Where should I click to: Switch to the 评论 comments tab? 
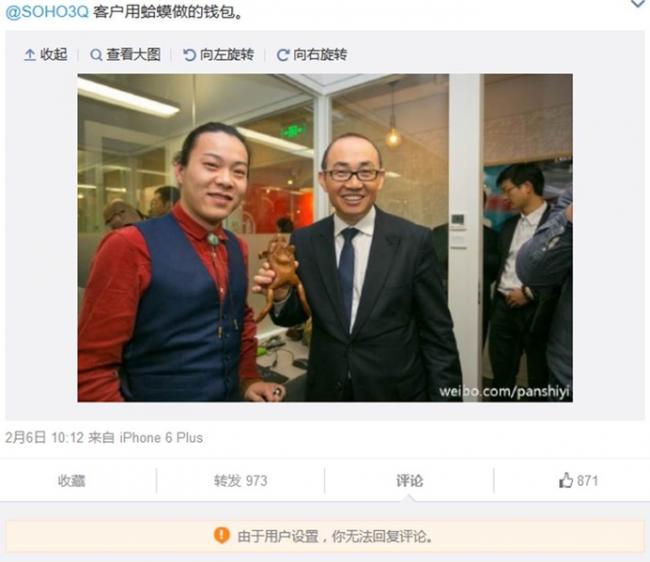pos(410,481)
